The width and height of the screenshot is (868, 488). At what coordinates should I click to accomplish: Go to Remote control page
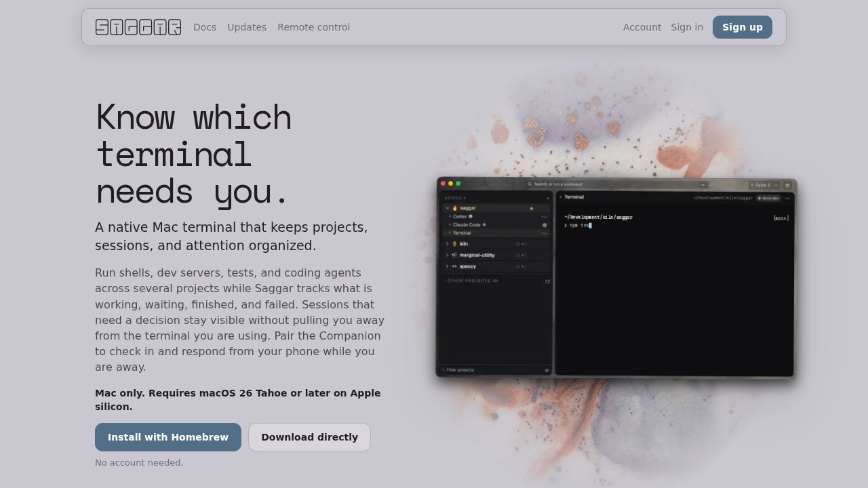point(314,27)
